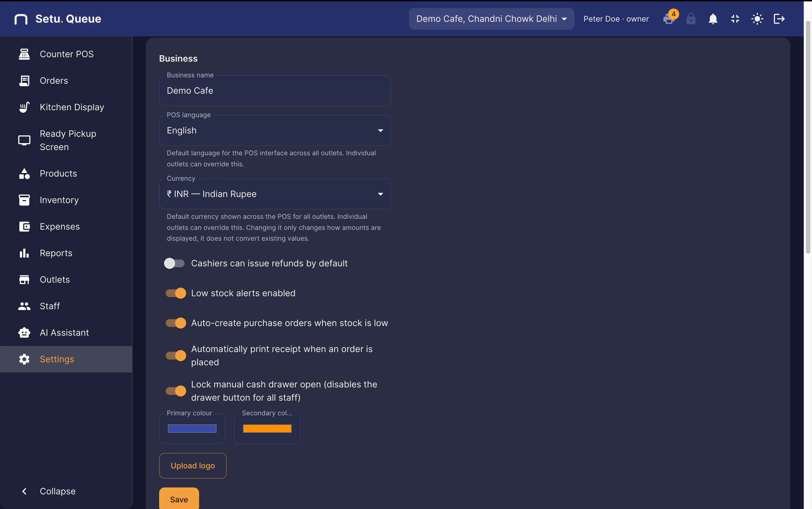This screenshot has width=812, height=509.
Task: Toggle lock manual cash drawer switch
Action: click(176, 391)
